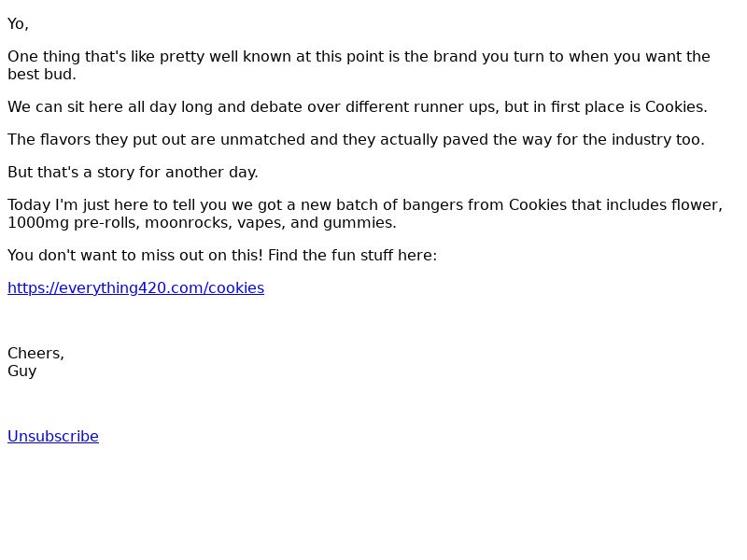Click 'Cookies.' at the end of 'first place is'
Viewport: 747px width, 560px height.
(676, 106)
